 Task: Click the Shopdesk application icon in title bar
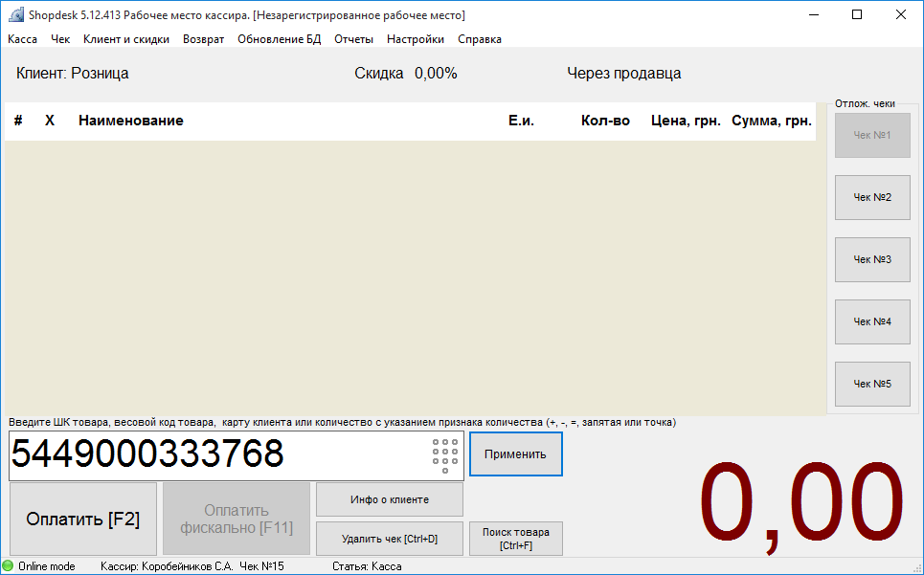point(16,14)
